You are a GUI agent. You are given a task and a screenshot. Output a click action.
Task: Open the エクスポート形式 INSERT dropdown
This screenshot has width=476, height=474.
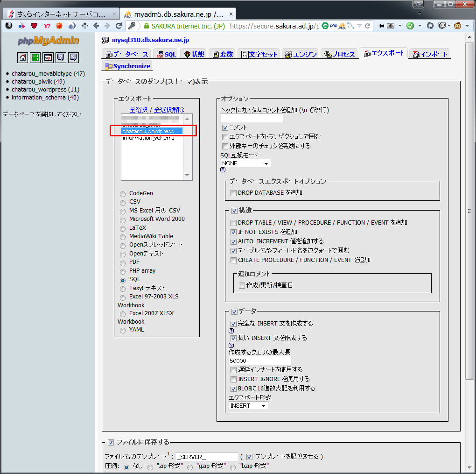click(x=248, y=406)
